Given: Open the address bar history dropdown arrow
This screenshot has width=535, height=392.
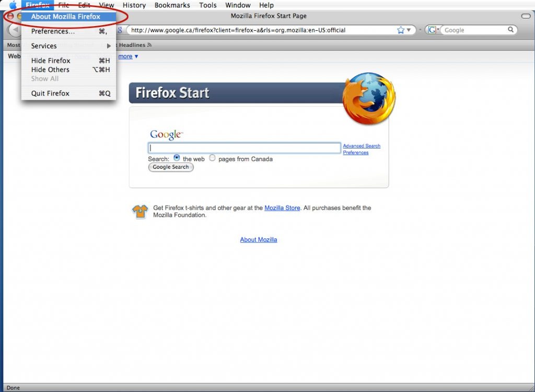Looking at the screenshot, I should [409, 30].
